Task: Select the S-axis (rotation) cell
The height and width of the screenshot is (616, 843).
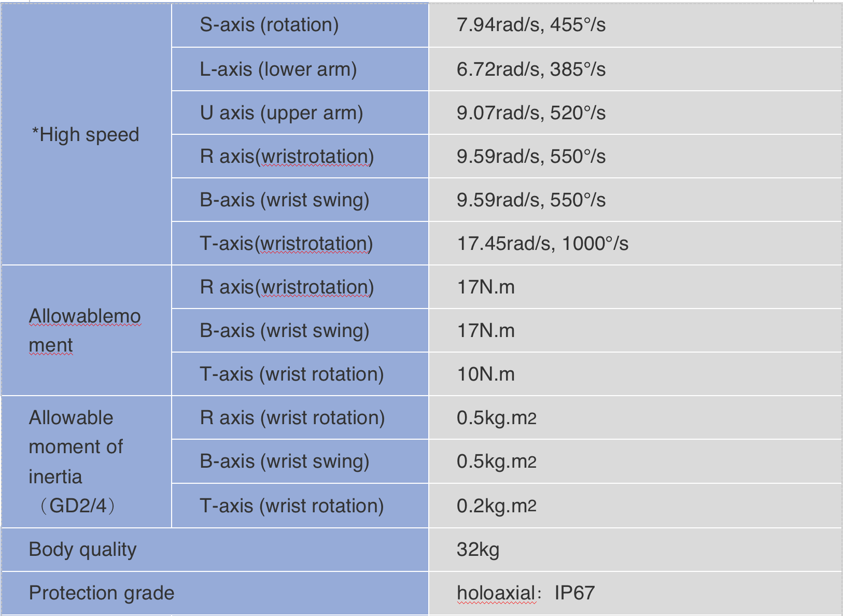Action: [x=300, y=25]
